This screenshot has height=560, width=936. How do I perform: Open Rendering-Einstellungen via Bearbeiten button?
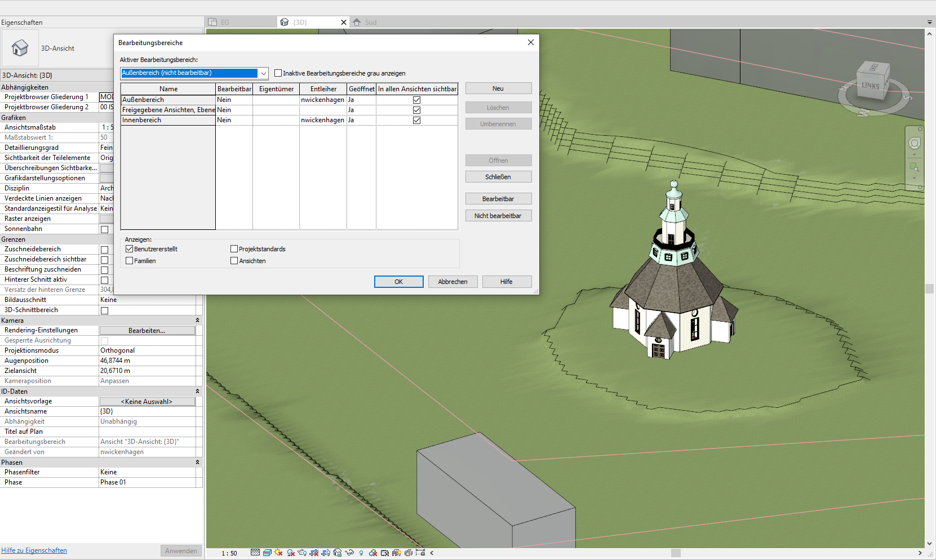(x=147, y=330)
